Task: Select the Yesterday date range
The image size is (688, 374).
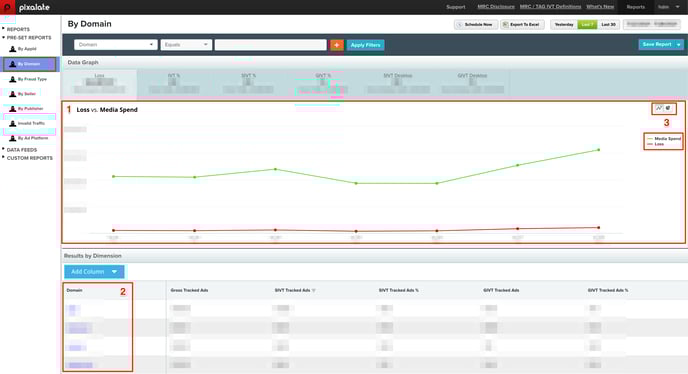Action: (x=564, y=25)
